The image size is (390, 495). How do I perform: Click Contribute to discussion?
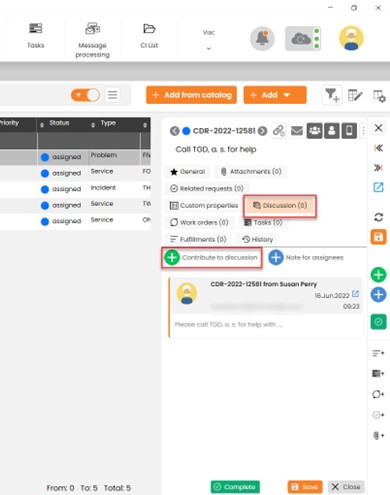point(212,257)
